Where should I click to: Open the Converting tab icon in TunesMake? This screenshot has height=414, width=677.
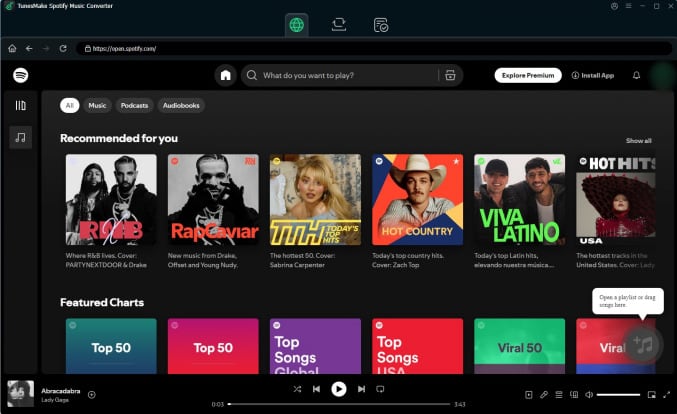click(339, 25)
